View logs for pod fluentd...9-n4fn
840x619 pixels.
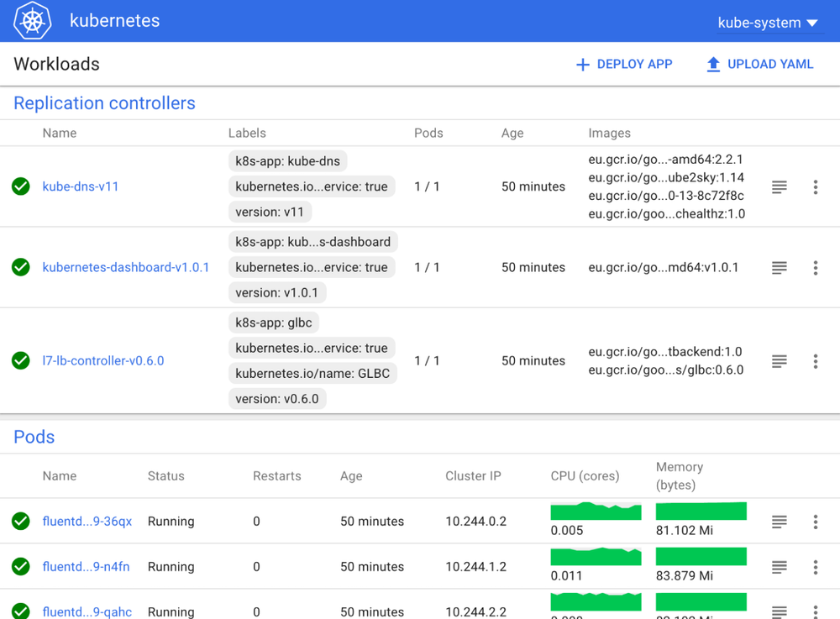point(779,566)
